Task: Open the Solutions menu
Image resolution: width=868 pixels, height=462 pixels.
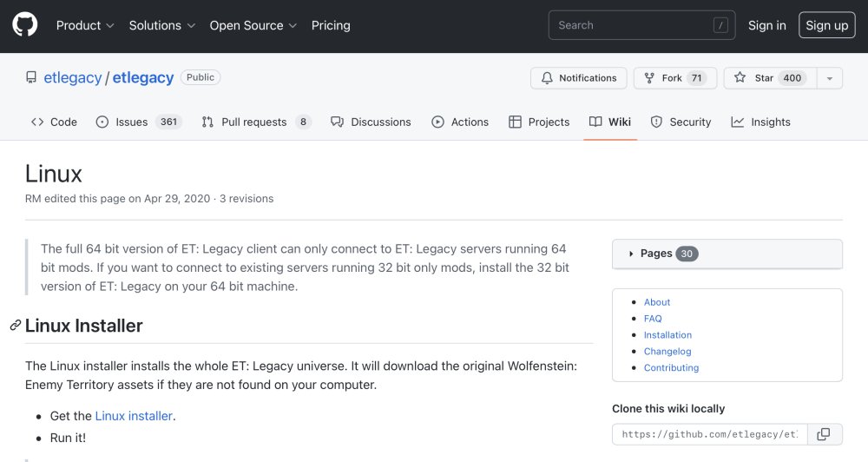Action: point(161,25)
